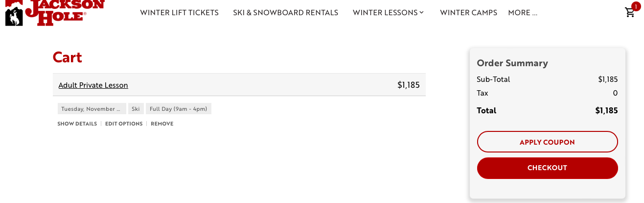The image size is (644, 203).
Task: Click the Jackson Hole logo
Action: (55, 12)
